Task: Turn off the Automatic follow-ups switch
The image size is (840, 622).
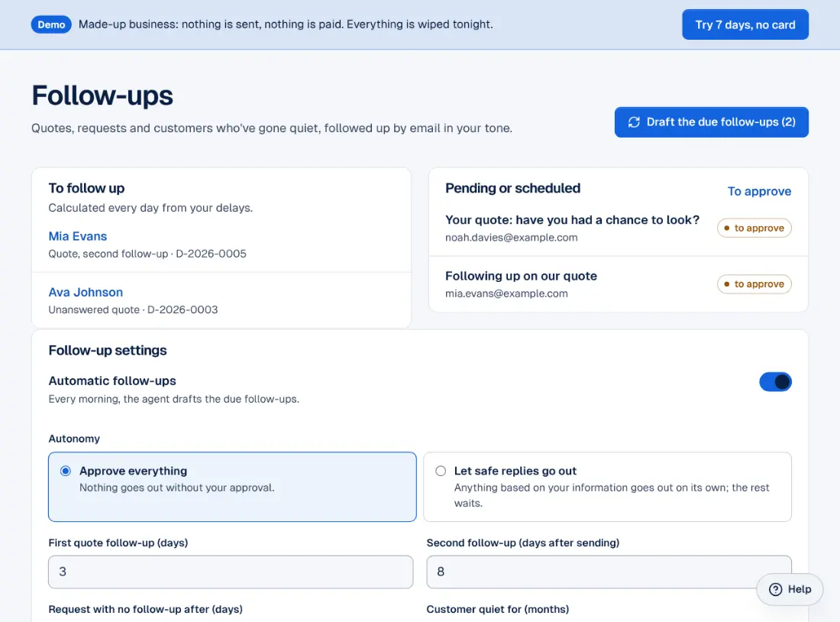Action: pyautogui.click(x=775, y=382)
